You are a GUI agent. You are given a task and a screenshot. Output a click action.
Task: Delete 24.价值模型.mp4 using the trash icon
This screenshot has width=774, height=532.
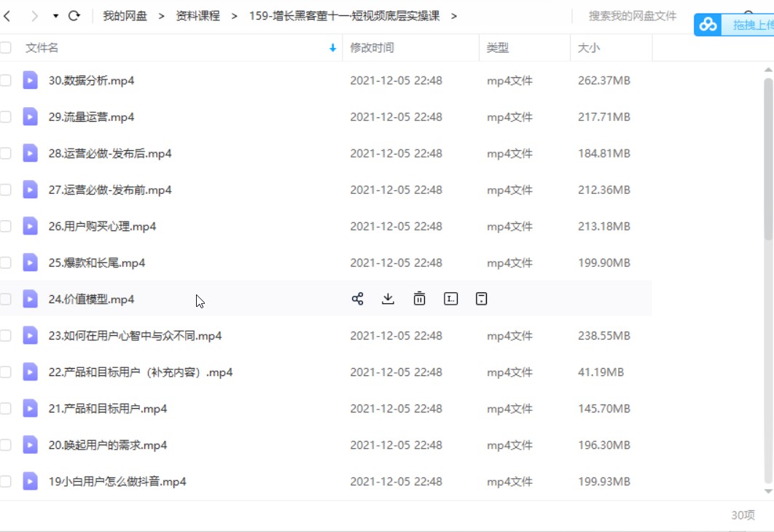pyautogui.click(x=419, y=299)
